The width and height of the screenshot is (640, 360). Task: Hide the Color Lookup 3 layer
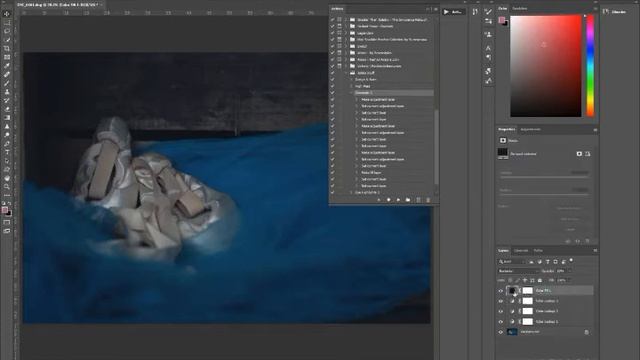[501, 301]
